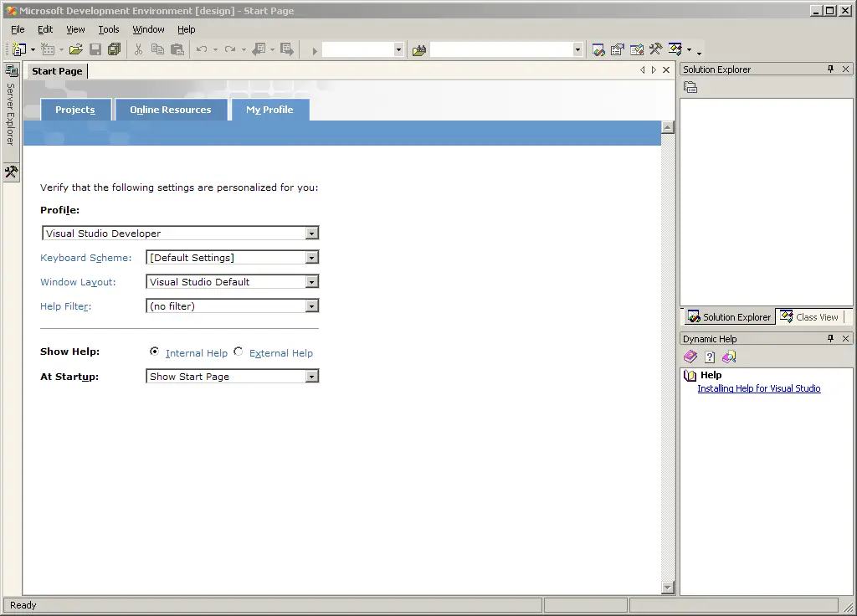This screenshot has width=857, height=616.
Task: Click the Start Page scroll up arrow
Action: tap(667, 127)
